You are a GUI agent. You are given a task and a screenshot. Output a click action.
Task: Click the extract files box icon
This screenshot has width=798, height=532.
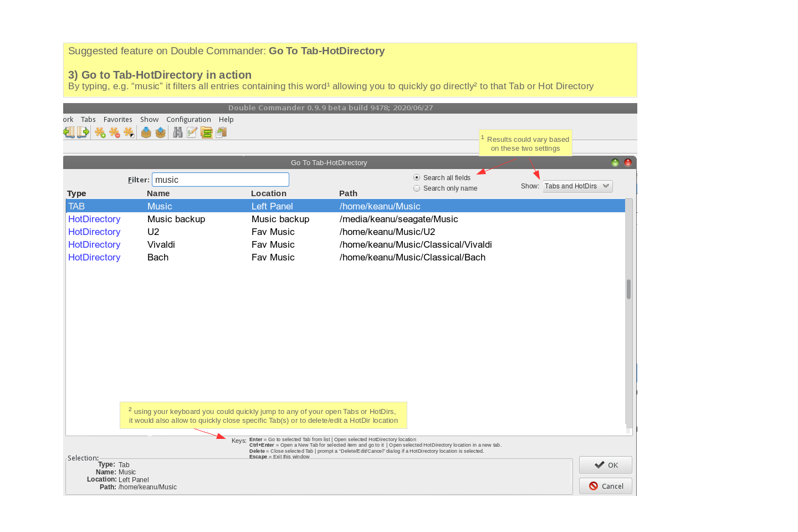(x=161, y=132)
